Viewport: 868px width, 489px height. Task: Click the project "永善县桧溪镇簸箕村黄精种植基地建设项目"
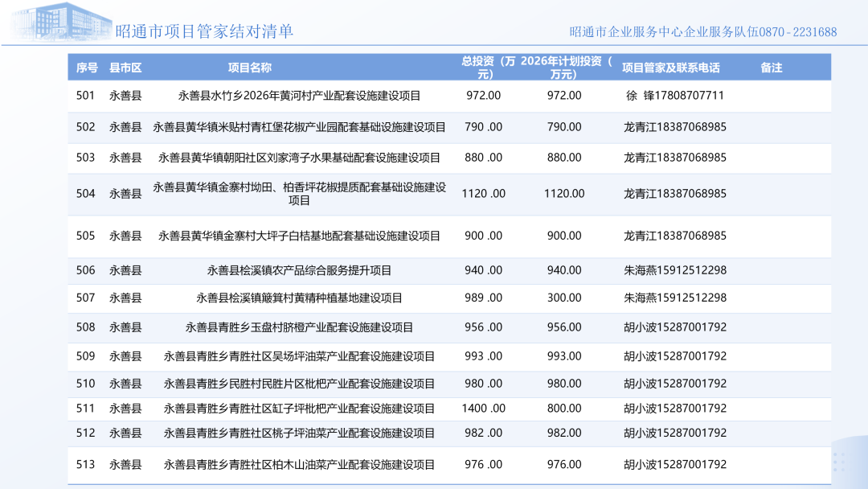tap(299, 298)
